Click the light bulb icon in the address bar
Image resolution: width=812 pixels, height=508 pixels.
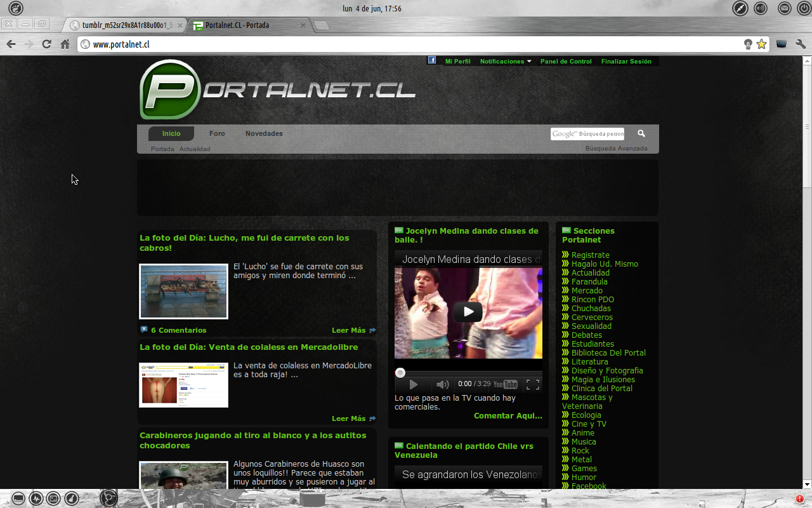[x=748, y=44]
